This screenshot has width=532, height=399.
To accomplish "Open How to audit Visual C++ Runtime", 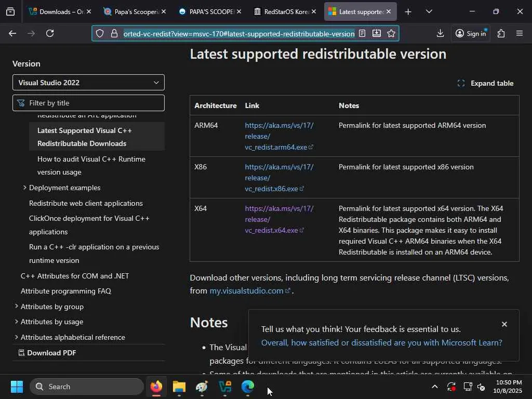I will coord(91,166).
